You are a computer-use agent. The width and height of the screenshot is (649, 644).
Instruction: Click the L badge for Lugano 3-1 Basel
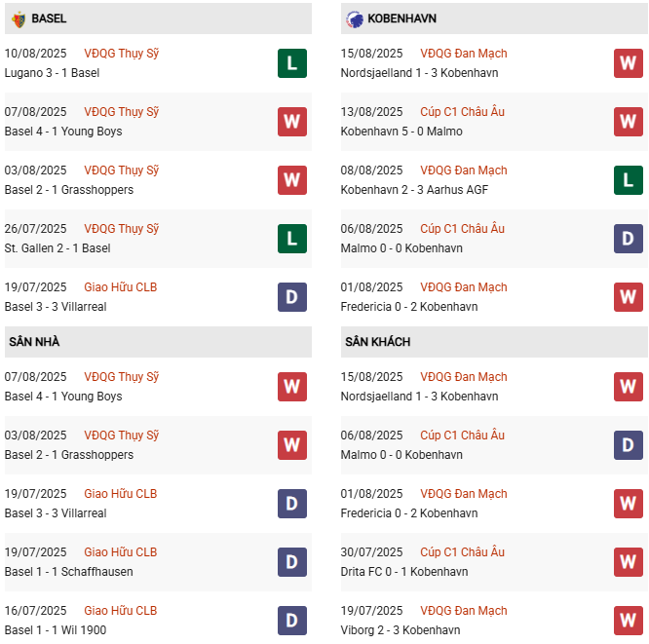[292, 63]
